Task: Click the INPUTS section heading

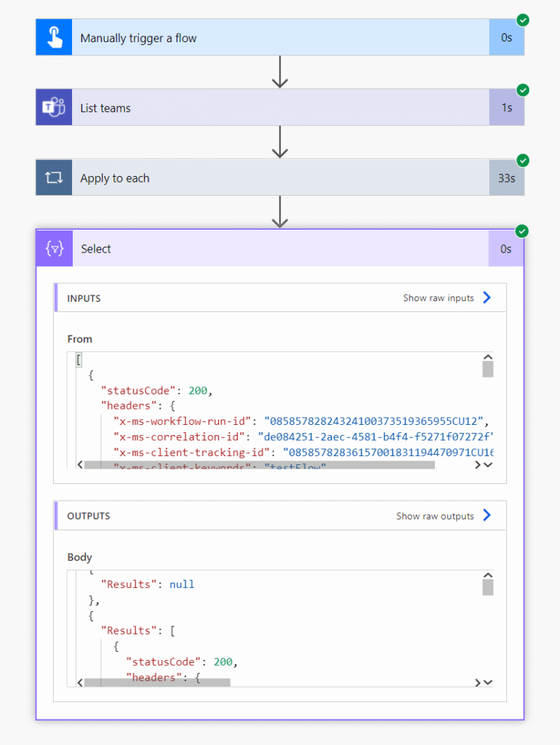Action: click(84, 298)
